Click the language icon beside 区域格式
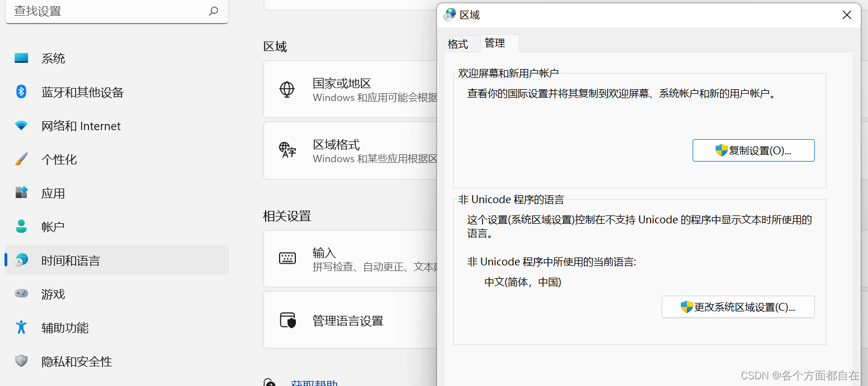868x386 pixels. click(287, 150)
